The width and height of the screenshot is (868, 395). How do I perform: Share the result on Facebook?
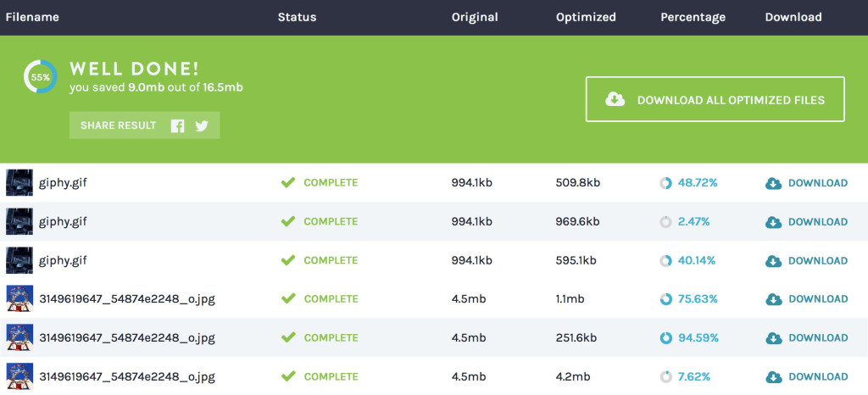pyautogui.click(x=177, y=126)
